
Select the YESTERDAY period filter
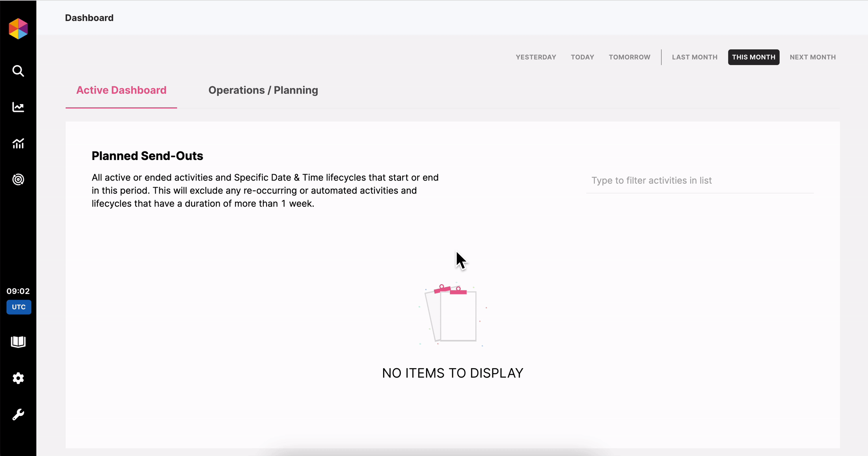pos(536,57)
